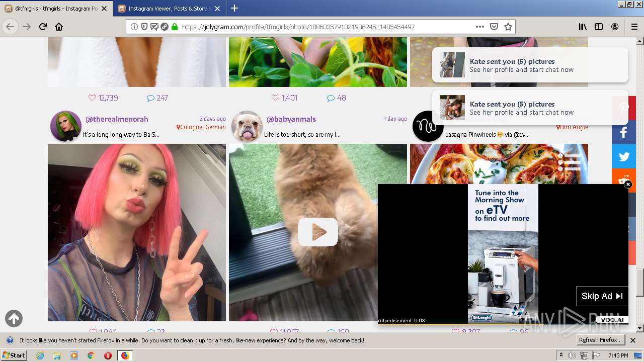Open tracking protection shield icon
This screenshot has height=362, width=644.
point(144,27)
